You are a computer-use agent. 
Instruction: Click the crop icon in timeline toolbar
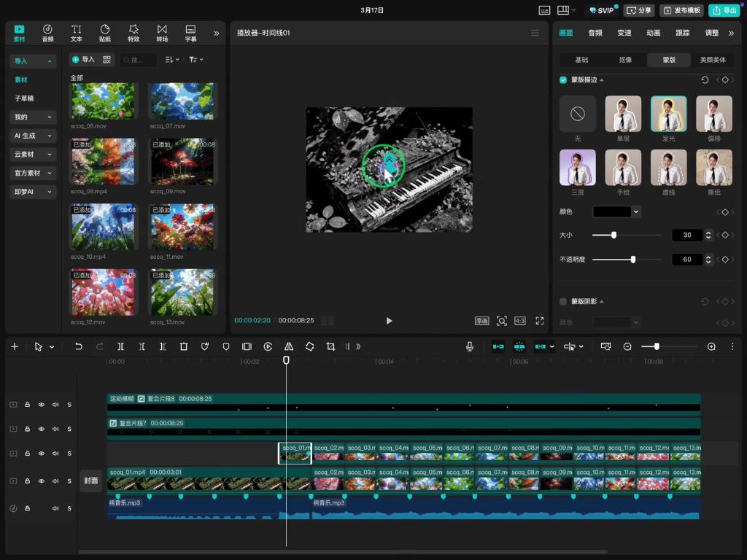(x=330, y=346)
